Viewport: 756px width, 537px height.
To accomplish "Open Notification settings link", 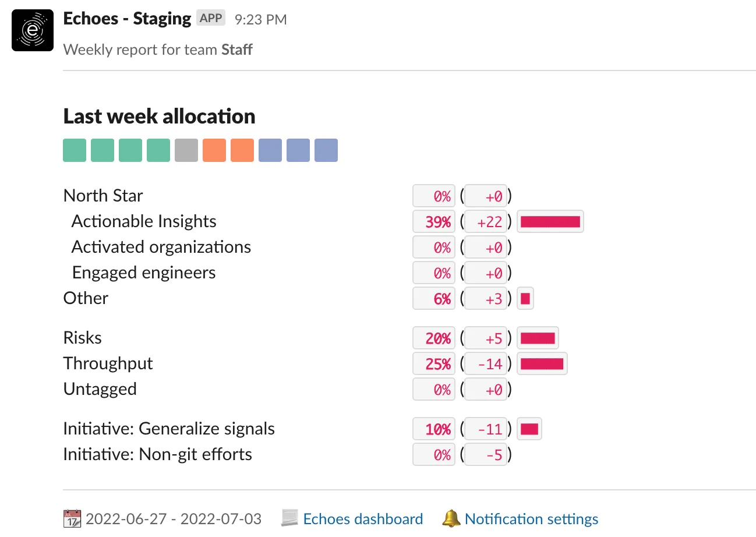I will (x=531, y=519).
